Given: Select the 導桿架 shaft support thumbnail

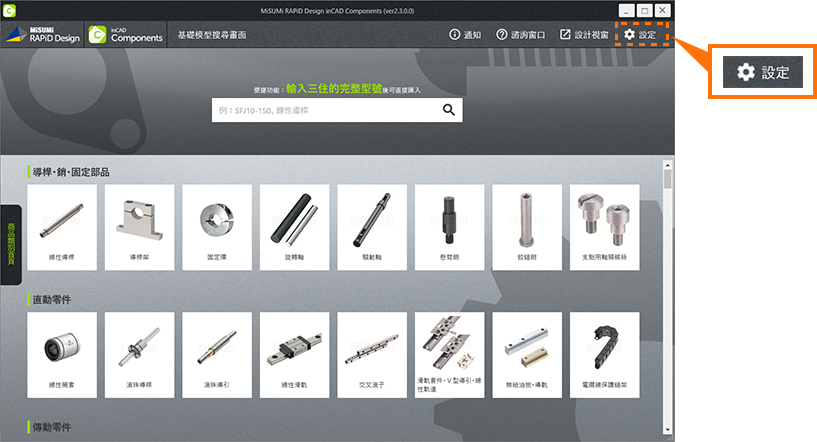Looking at the screenshot, I should [139, 227].
